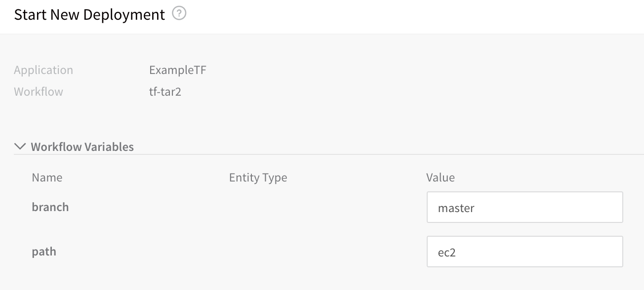Image resolution: width=644 pixels, height=290 pixels.
Task: Focus the branch value field containing master
Action: pos(525,208)
